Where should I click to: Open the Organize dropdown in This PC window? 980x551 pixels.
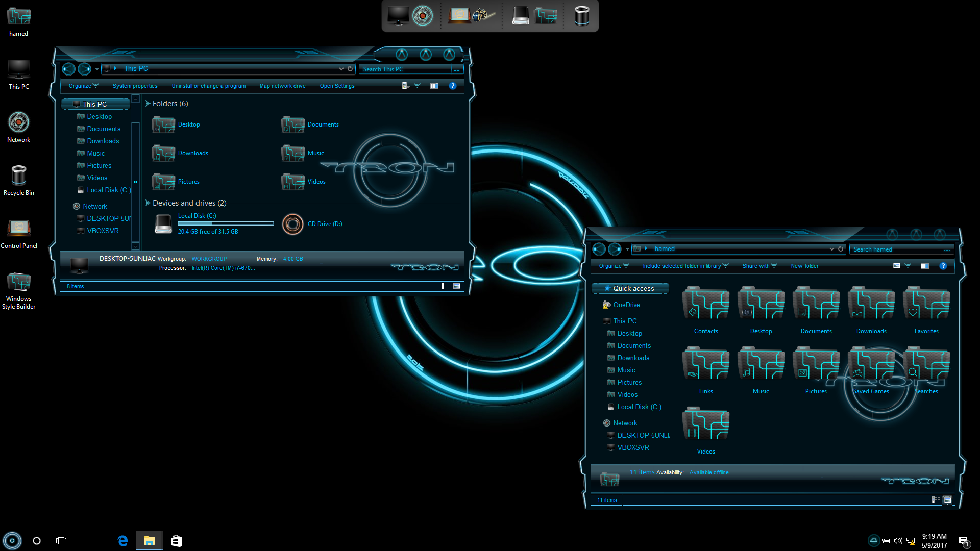[83, 86]
